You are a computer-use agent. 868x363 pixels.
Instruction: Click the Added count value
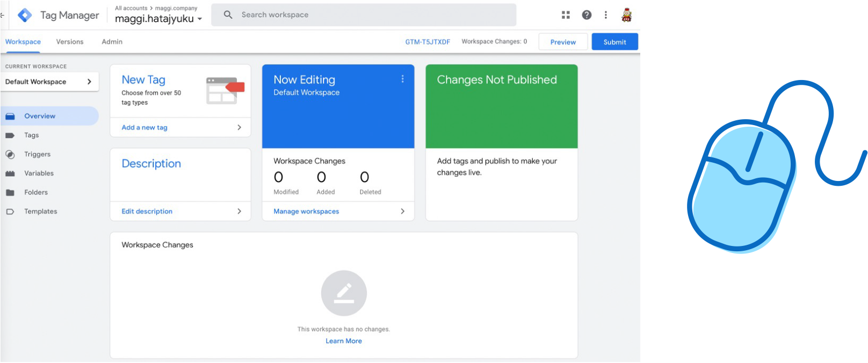(321, 177)
